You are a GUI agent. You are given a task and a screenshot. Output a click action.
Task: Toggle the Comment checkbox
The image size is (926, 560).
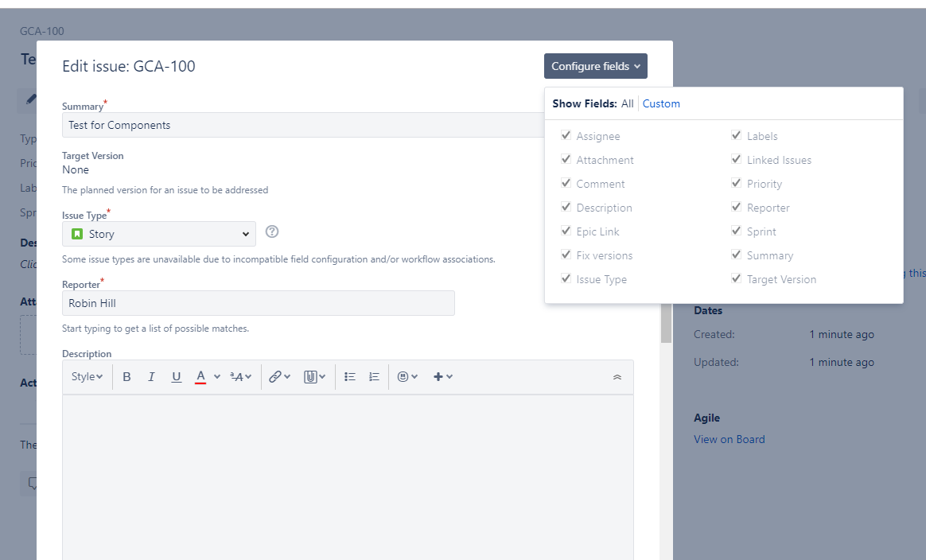coord(566,183)
